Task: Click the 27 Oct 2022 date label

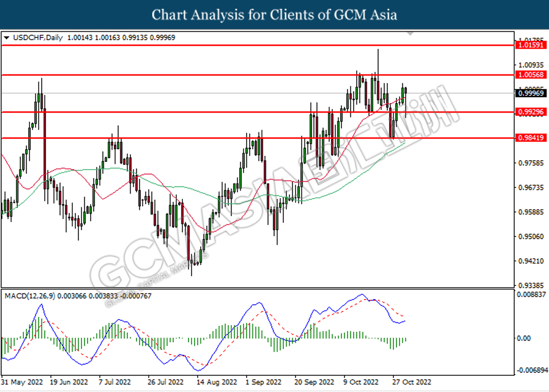Action: coord(412,382)
